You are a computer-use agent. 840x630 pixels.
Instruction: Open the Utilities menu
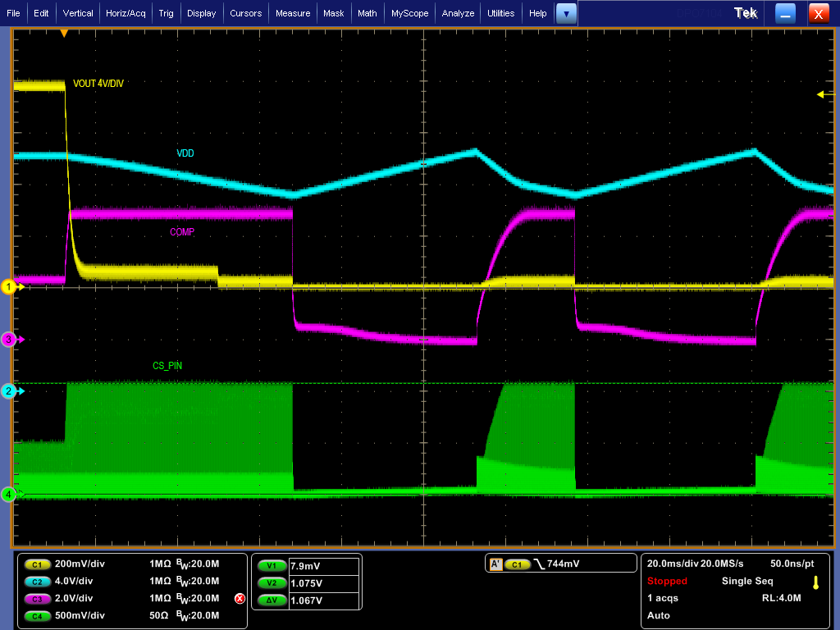point(501,13)
